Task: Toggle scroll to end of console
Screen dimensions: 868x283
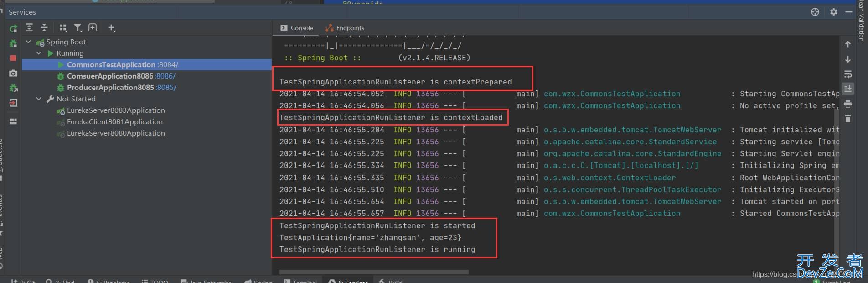Action: [x=848, y=89]
